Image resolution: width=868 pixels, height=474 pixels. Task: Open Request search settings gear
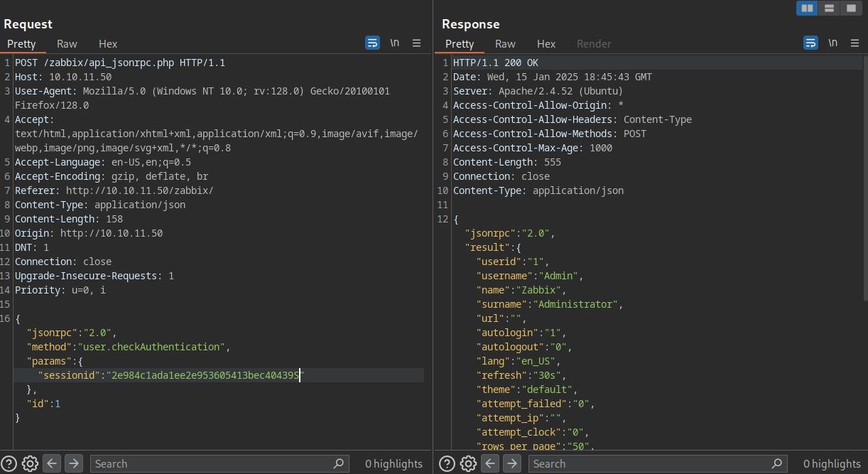click(30, 464)
